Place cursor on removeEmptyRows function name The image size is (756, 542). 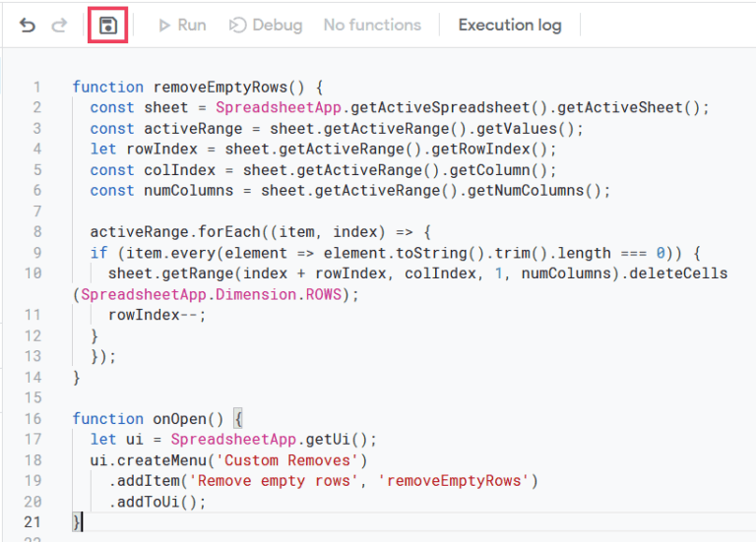click(x=220, y=88)
